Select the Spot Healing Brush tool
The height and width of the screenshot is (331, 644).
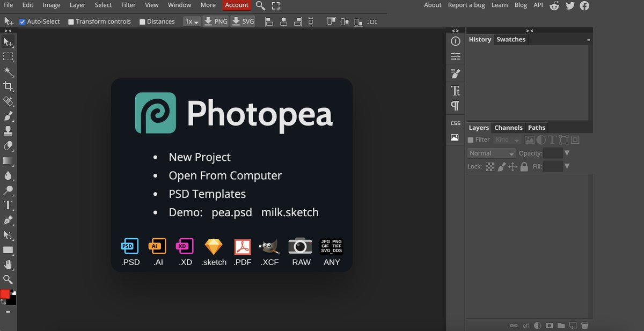[x=8, y=101]
